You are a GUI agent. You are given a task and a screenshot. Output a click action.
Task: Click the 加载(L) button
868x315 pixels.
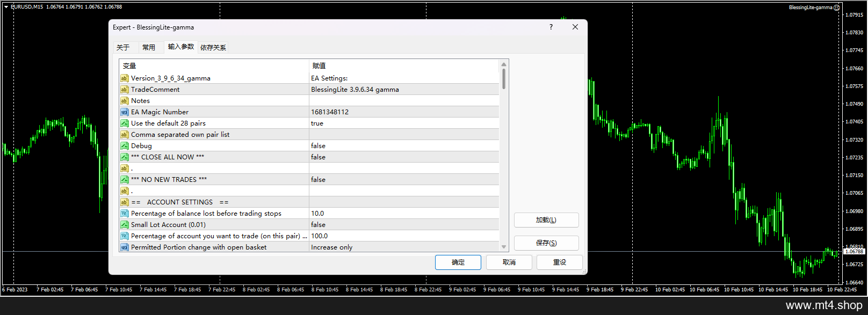coord(546,220)
